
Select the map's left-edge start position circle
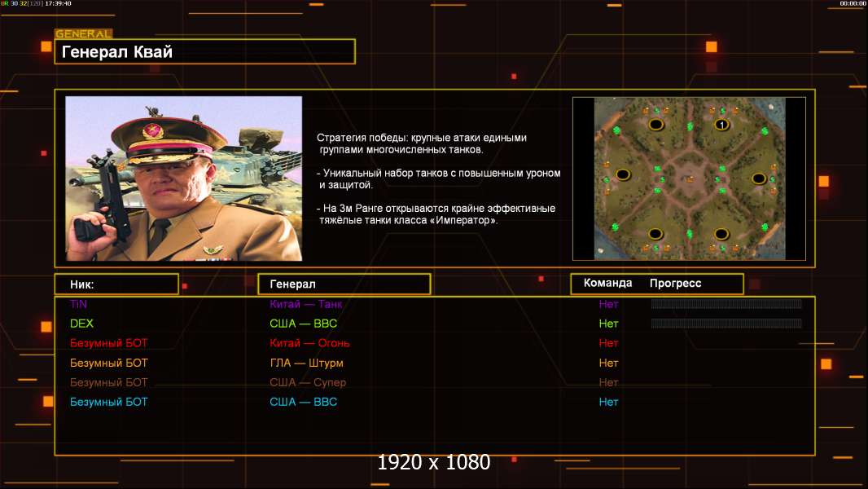(x=623, y=175)
